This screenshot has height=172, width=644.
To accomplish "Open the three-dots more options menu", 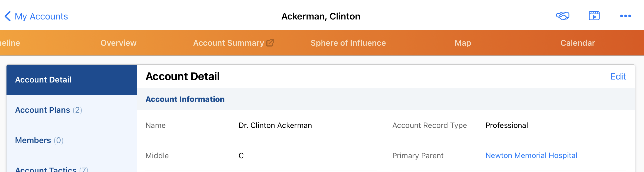I will [x=625, y=16].
